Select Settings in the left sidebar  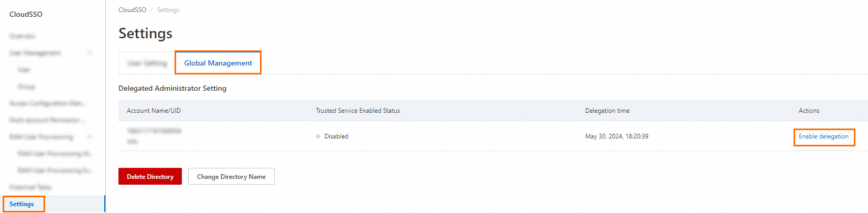point(21,204)
